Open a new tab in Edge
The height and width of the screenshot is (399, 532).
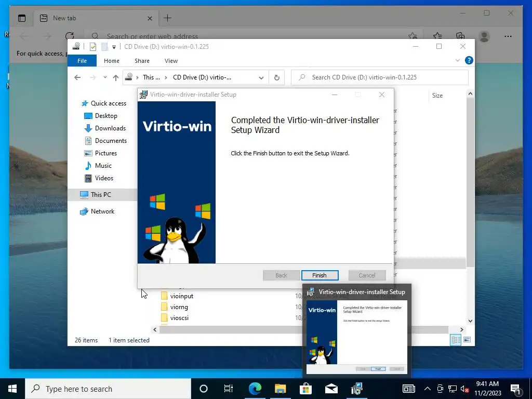click(x=168, y=18)
